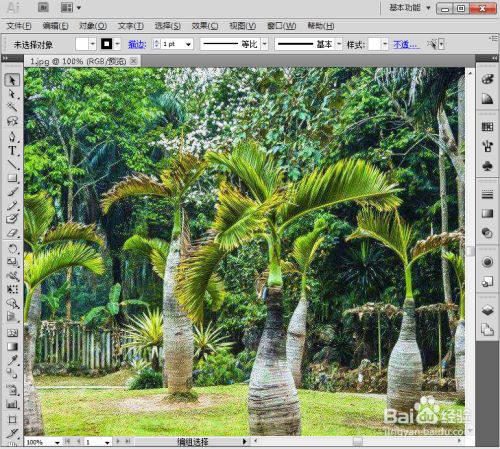Viewport: 500px width, 449px height.
Task: Open the 对象(O) menu
Action: (93, 26)
